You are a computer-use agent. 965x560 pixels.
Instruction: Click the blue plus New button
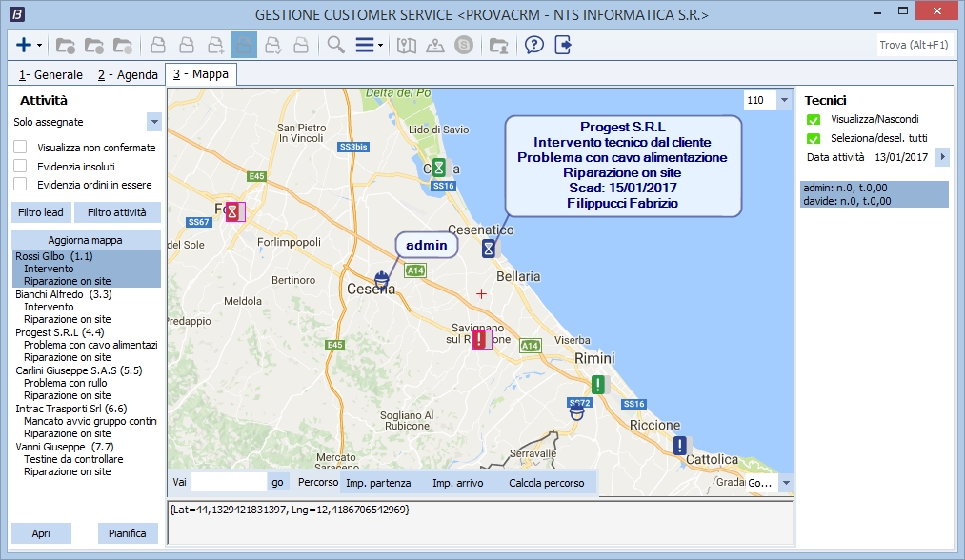(x=24, y=45)
